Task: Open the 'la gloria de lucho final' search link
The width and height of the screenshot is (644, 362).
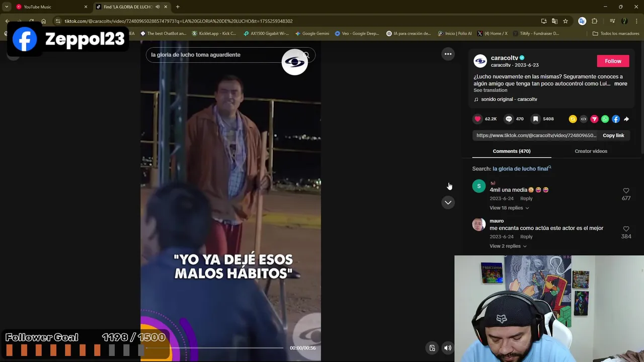Action: click(522, 168)
